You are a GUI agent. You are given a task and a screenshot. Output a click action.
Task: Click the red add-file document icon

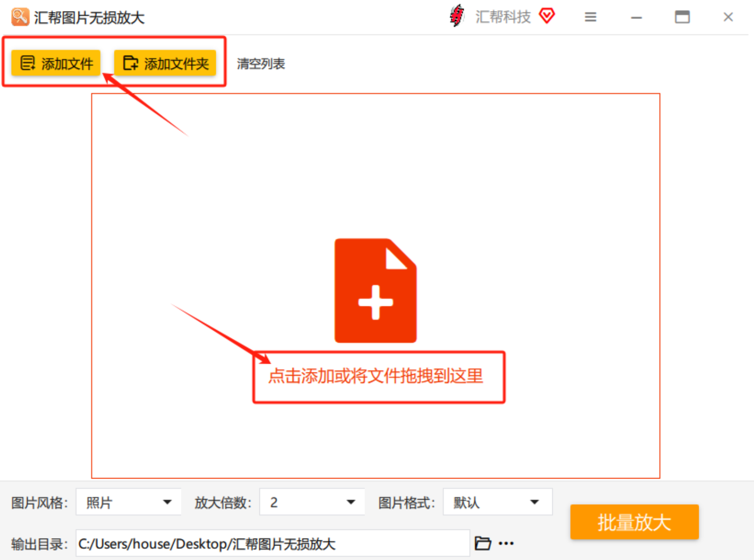(375, 290)
